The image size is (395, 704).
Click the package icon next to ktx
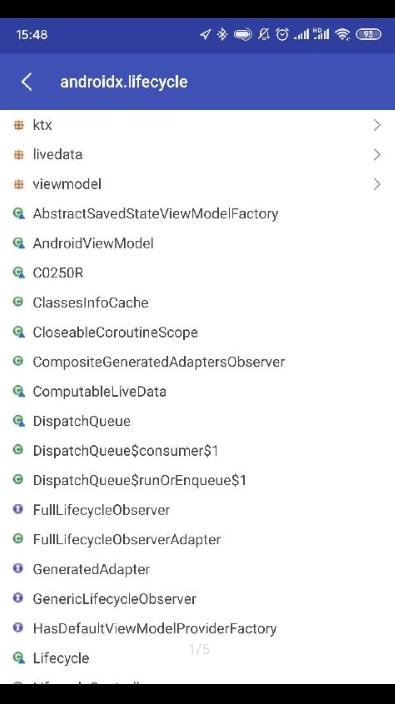point(18,125)
